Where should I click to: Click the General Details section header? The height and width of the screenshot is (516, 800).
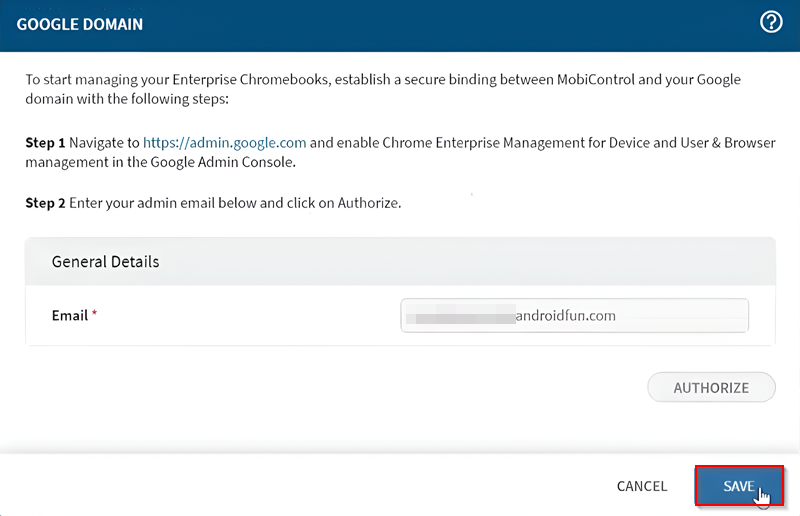[x=105, y=262]
